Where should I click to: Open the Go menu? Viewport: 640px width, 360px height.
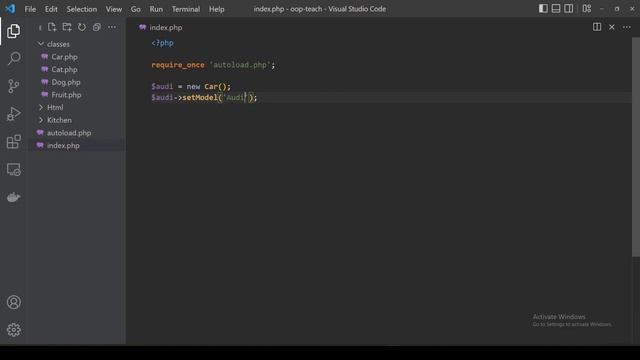136,9
